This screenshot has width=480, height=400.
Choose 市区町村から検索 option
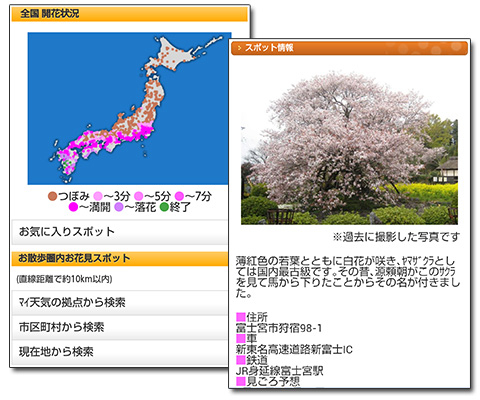pyautogui.click(x=120, y=327)
